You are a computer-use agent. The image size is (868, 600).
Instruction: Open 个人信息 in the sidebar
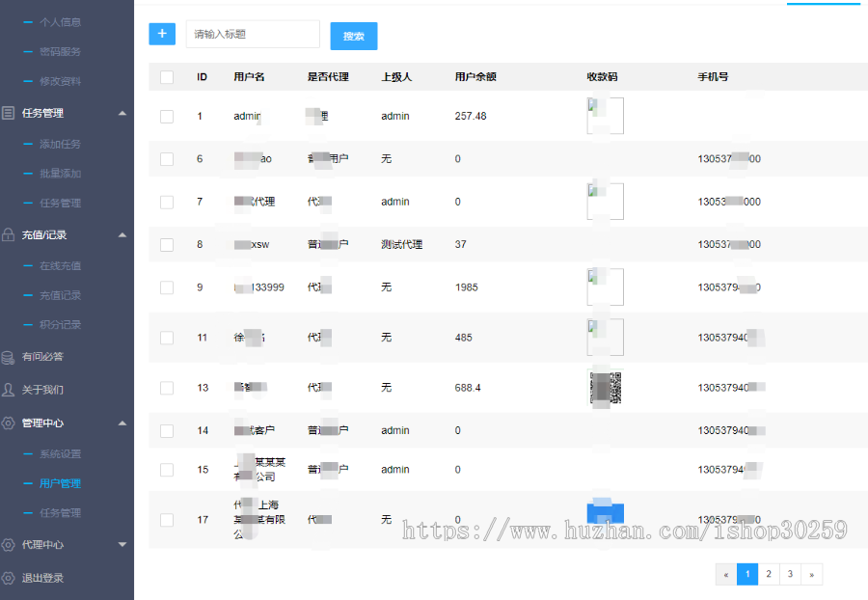tap(61, 22)
